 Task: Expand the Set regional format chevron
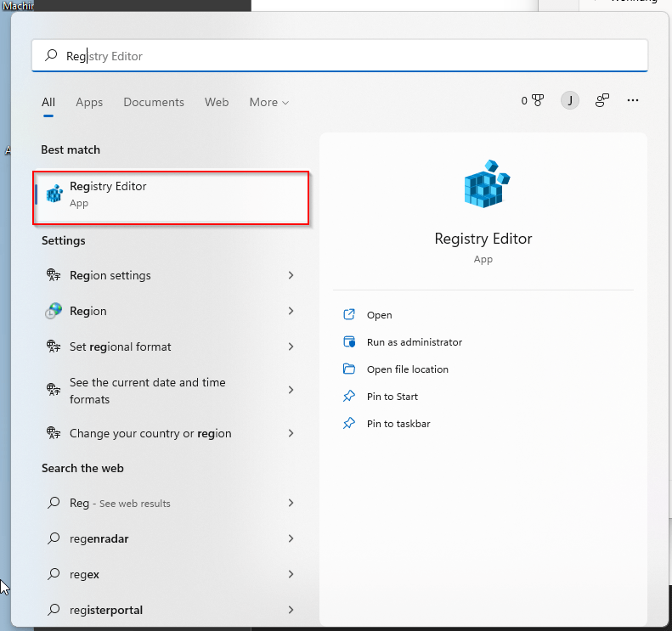(291, 346)
